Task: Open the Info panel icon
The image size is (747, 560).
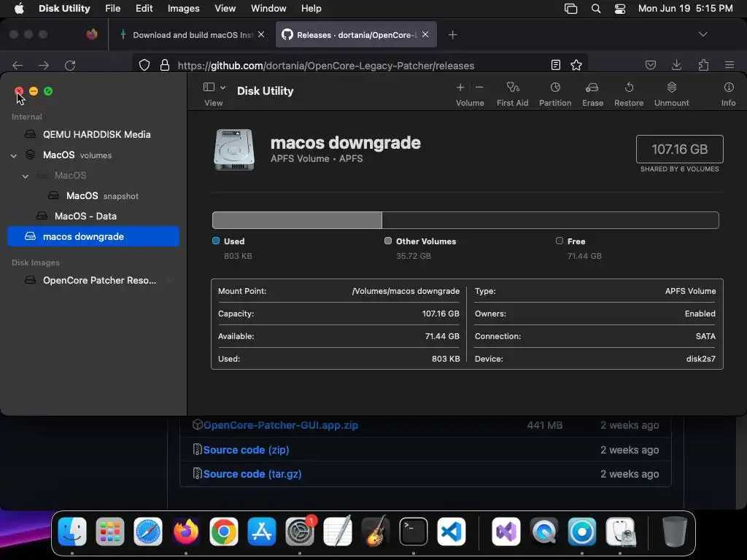Action: pyautogui.click(x=729, y=87)
